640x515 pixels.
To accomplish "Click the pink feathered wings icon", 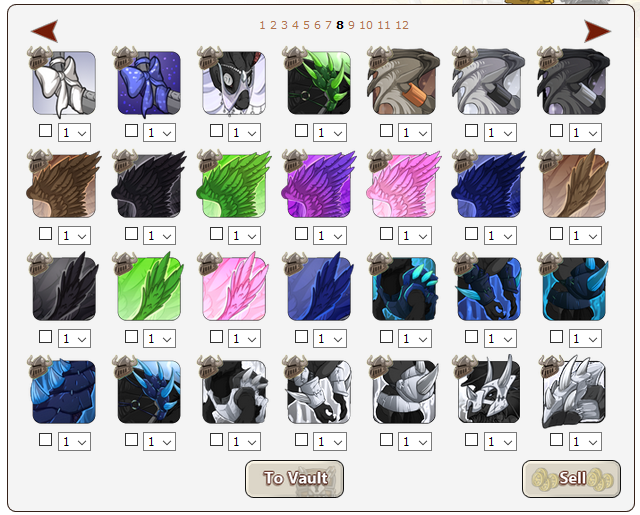I will [404, 186].
